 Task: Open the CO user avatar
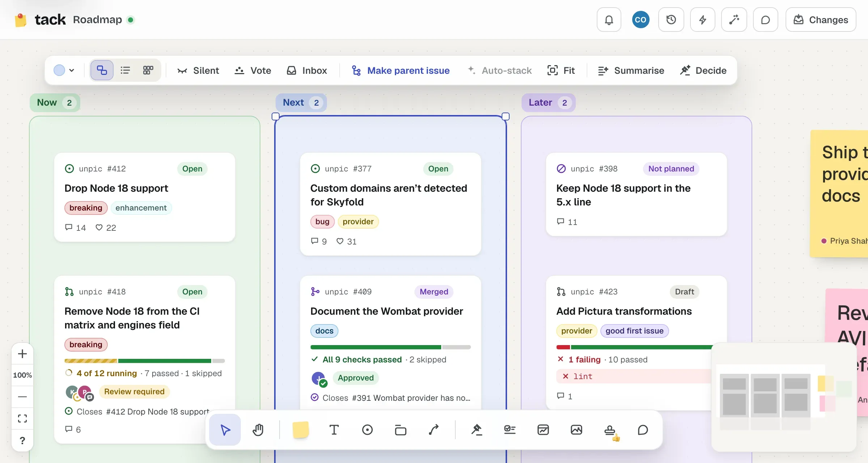[x=641, y=20]
